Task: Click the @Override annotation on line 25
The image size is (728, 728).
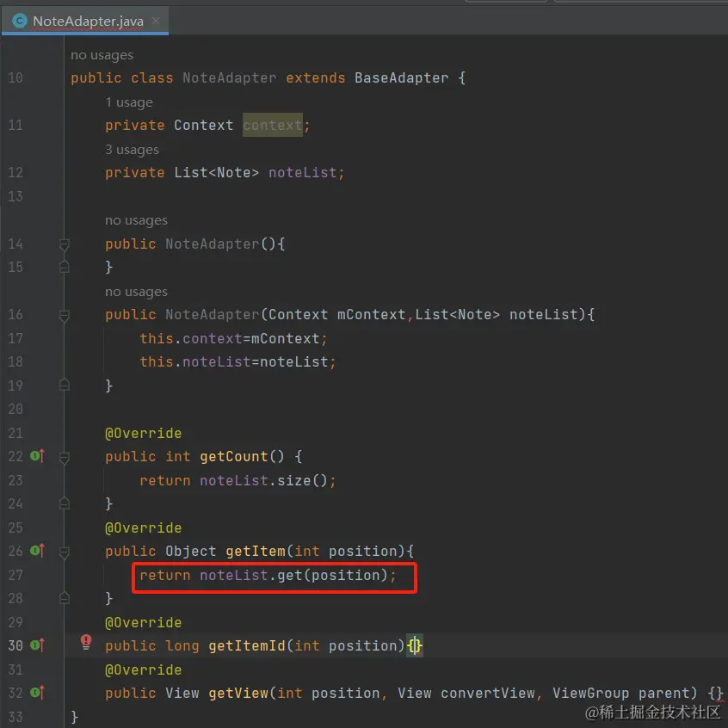Action: (143, 527)
